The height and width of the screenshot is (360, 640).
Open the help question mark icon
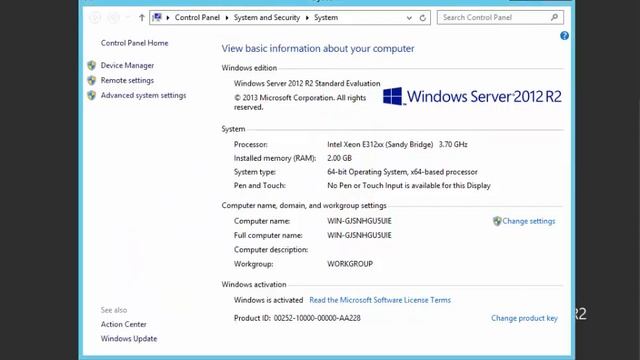tap(564, 36)
